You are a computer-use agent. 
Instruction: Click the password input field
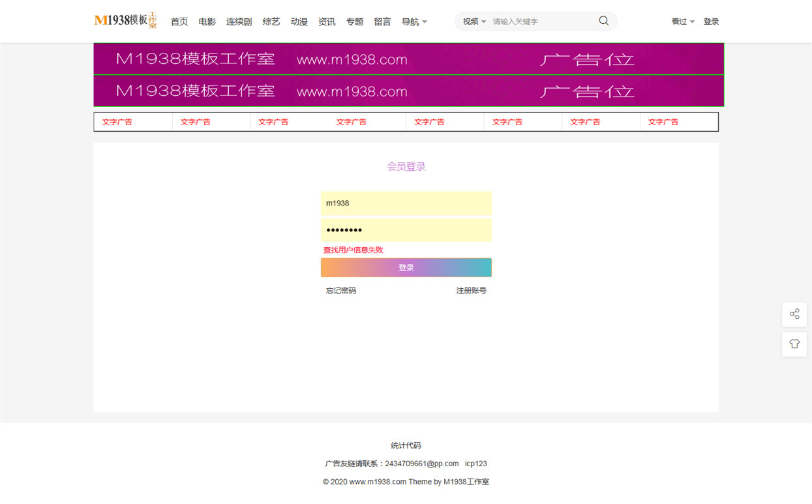coord(406,230)
